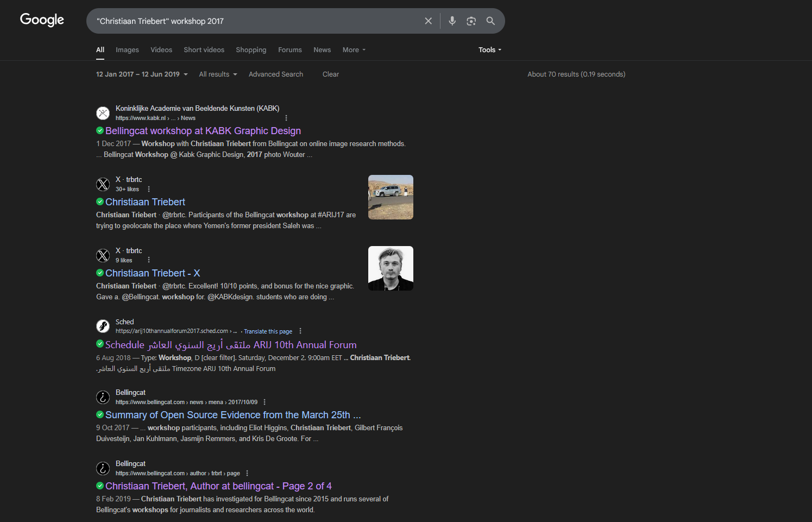Screen dimensions: 812x522
Task: Clear the search box with the X icon
Action: click(428, 21)
